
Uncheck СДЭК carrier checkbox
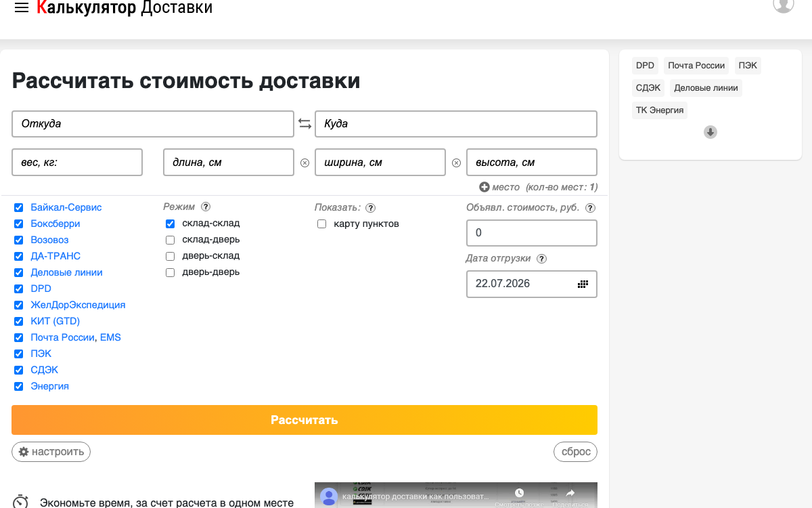point(19,370)
